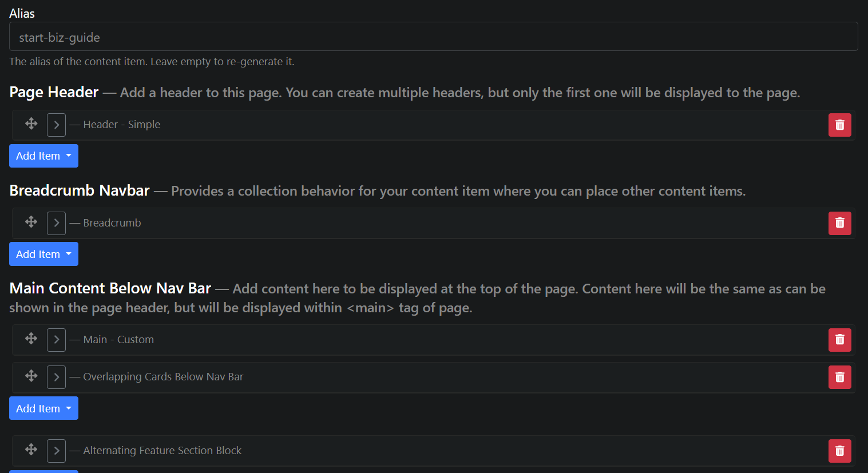
Task: Delete Overlapping Cards Below Nav Bar item
Action: tap(839, 377)
